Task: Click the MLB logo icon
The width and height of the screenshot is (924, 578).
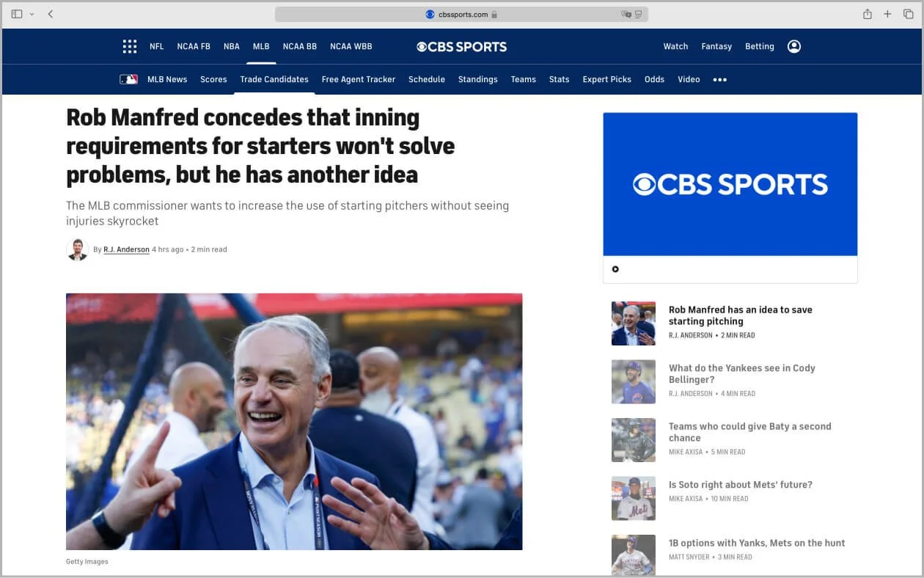Action: (x=129, y=79)
